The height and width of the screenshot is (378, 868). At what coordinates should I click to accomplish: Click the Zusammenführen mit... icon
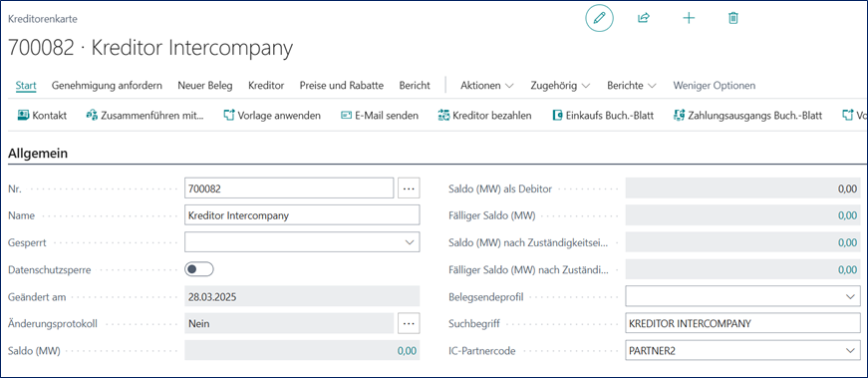click(x=92, y=116)
